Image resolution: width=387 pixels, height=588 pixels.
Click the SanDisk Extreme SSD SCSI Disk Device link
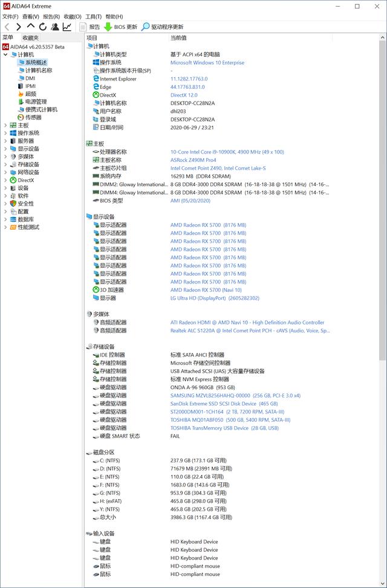(224, 404)
